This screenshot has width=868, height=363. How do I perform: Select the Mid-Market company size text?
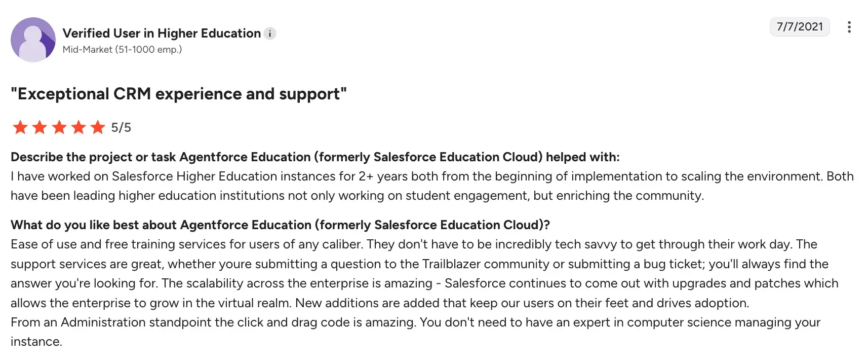coord(122,50)
